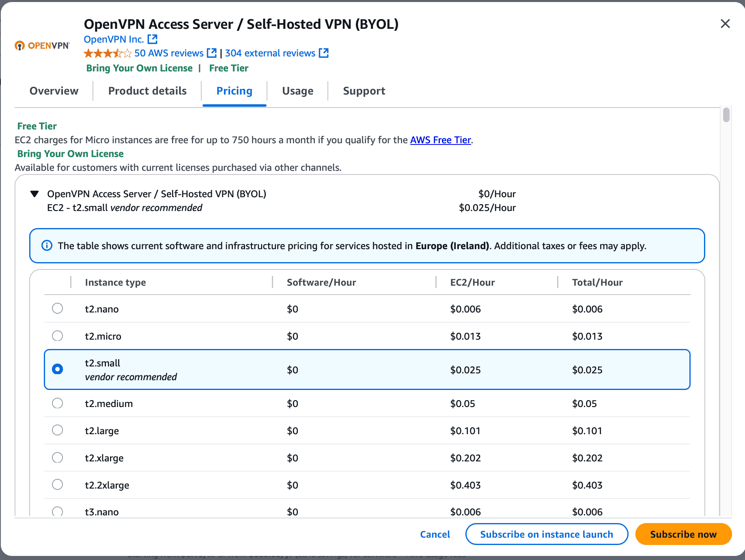
Task: Open the AWS Free Tier link
Action: (440, 140)
